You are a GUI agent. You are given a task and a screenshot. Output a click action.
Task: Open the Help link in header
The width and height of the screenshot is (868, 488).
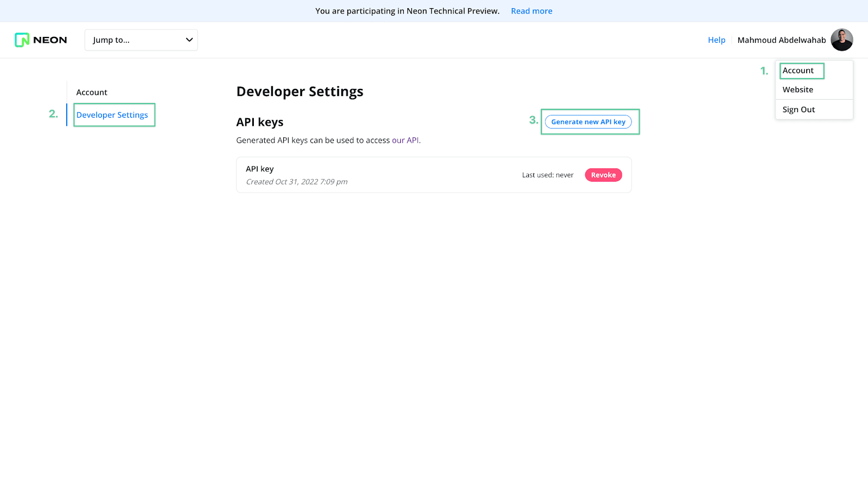(716, 40)
